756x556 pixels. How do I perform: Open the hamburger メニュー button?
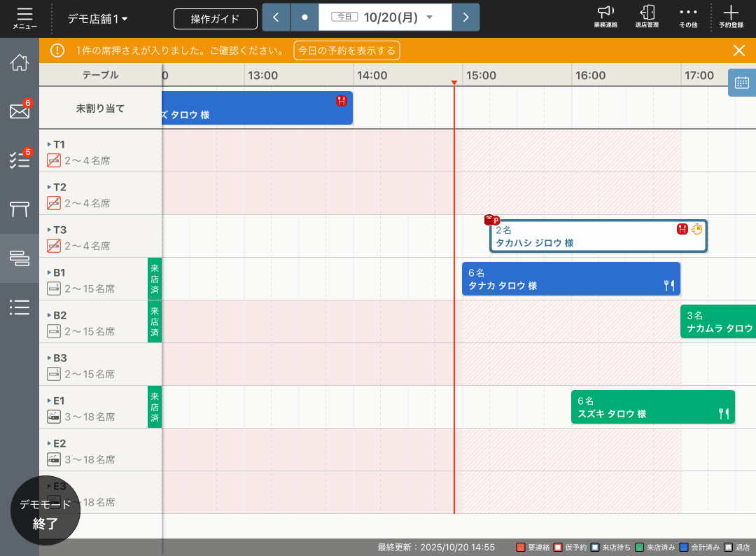tap(24, 18)
